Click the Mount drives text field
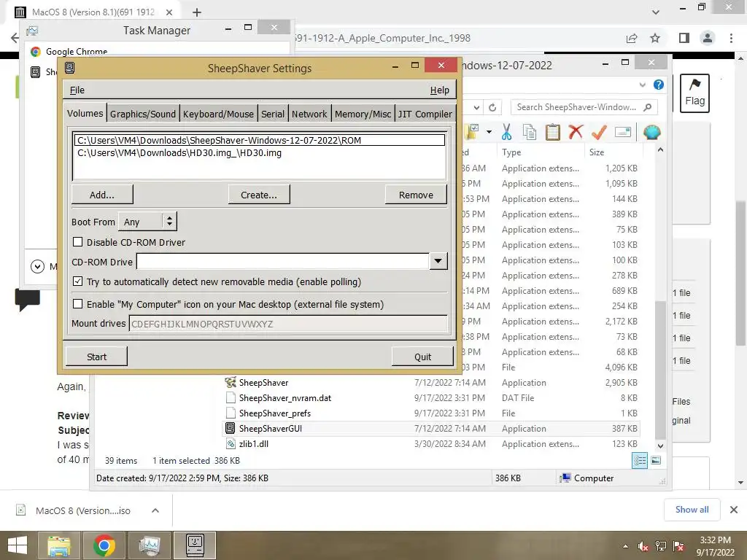The width and height of the screenshot is (747, 560). tap(288, 324)
